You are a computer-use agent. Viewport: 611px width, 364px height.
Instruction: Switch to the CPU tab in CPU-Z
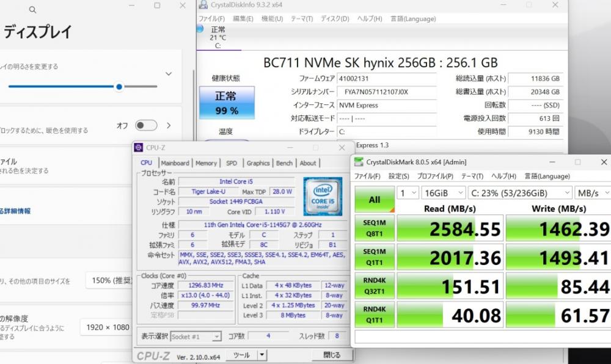146,162
